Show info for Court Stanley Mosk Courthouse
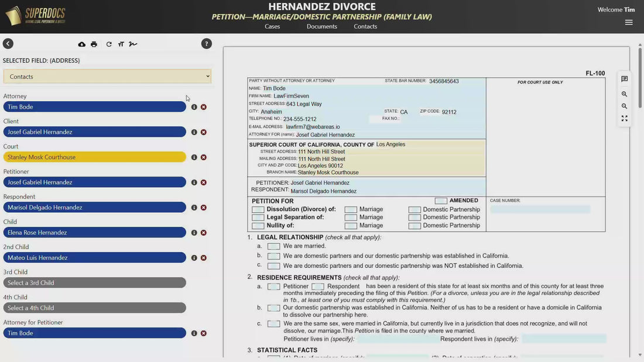Image resolution: width=644 pixels, height=362 pixels. tap(194, 157)
